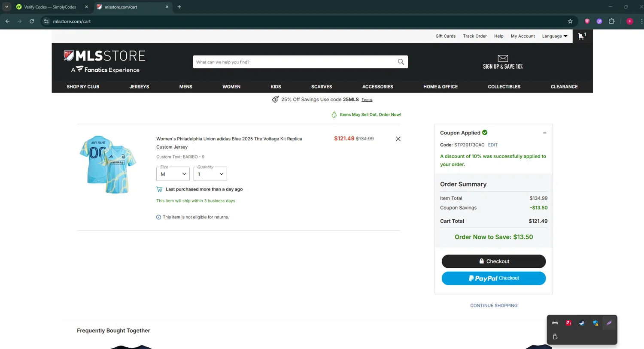Click EDIT next to coupon code

[x=493, y=145]
